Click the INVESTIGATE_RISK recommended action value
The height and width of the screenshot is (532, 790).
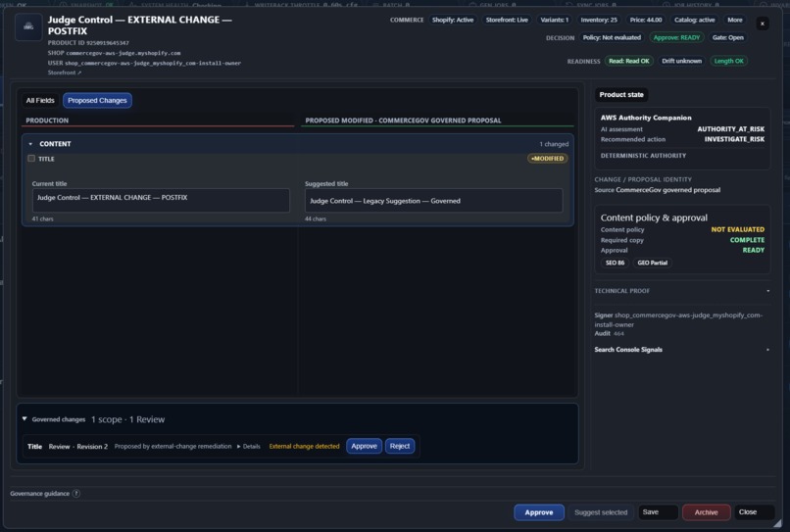tap(734, 139)
